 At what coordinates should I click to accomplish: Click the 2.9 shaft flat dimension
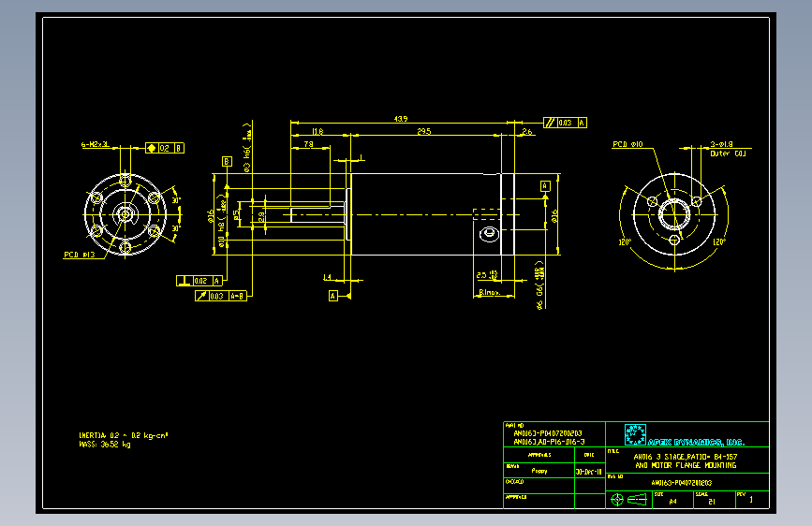coord(261,216)
